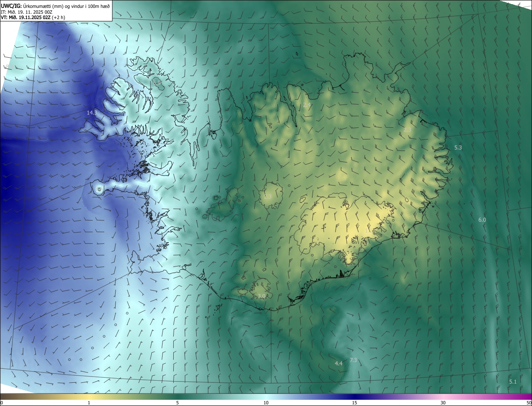This screenshot has height=406, width=532.
Task: Click the 6.9 value label in the Westfjords
Action: pyautogui.click(x=157, y=83)
